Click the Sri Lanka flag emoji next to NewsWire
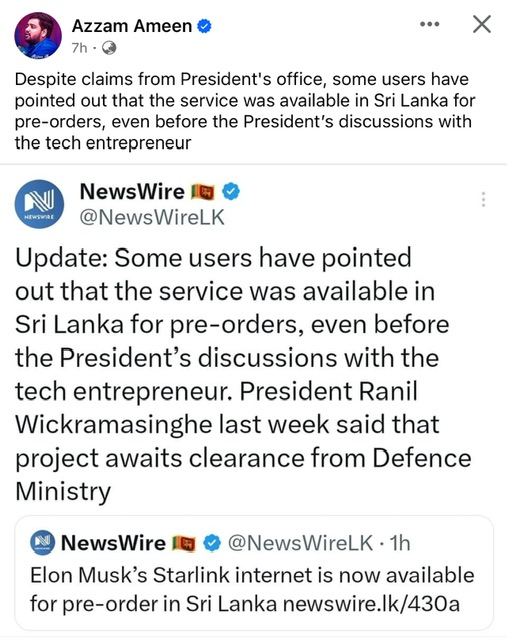Image resolution: width=507 pixels, height=640 pixels. tap(202, 192)
